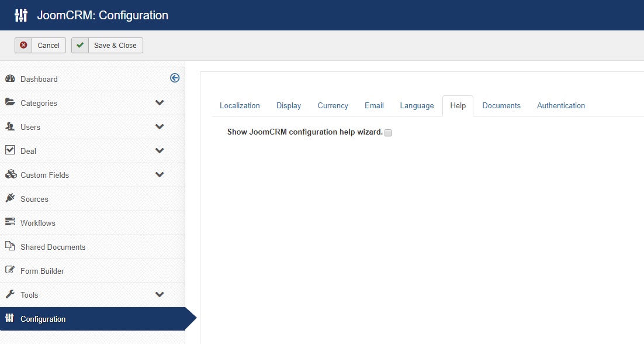This screenshot has width=644, height=344.
Task: Click the Tools wrench icon
Action: click(x=11, y=294)
